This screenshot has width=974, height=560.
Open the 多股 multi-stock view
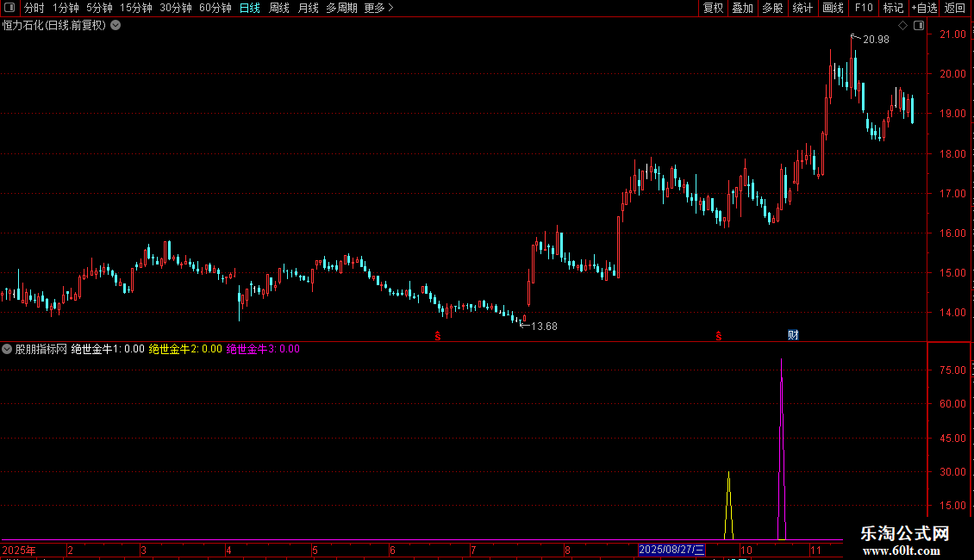pyautogui.click(x=773, y=8)
